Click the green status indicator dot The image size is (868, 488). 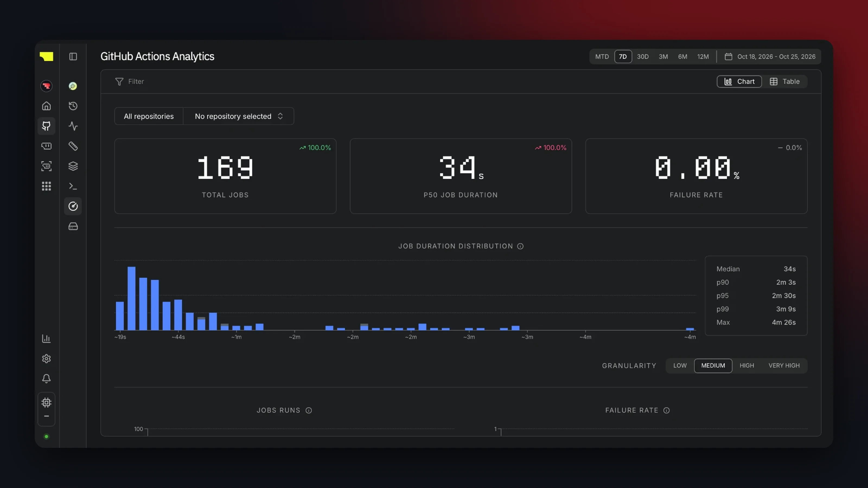tap(46, 437)
